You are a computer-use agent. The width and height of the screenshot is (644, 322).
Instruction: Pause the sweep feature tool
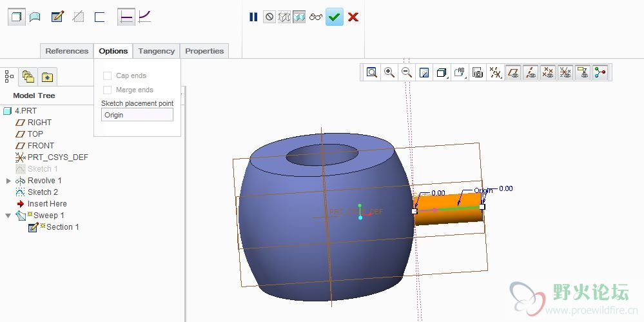point(253,17)
